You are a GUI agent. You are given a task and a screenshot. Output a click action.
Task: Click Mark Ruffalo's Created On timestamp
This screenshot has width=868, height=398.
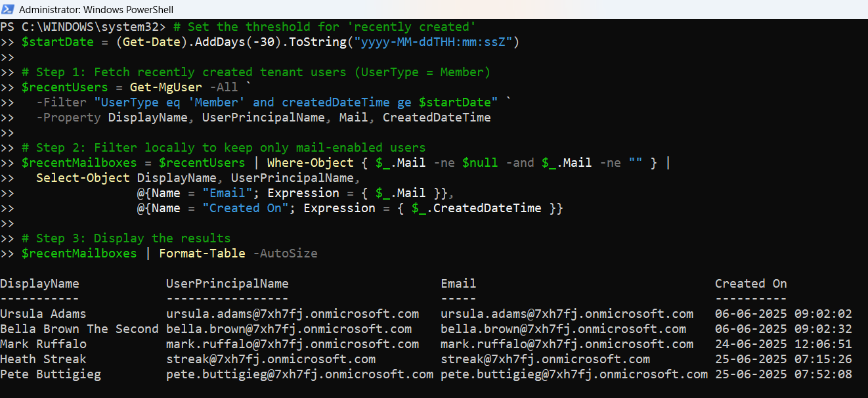click(783, 344)
